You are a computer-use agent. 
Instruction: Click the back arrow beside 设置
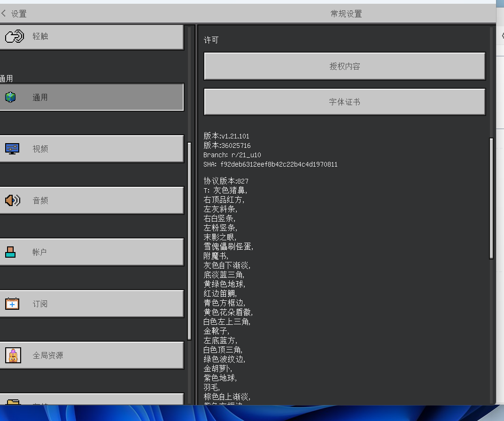point(4,14)
